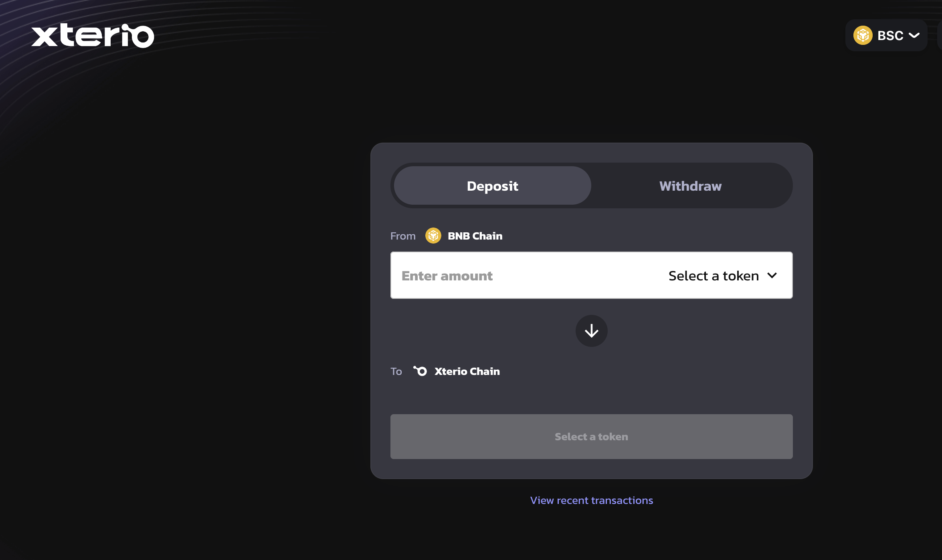Open the BSC network selector
The width and height of the screenshot is (942, 560).
click(886, 35)
